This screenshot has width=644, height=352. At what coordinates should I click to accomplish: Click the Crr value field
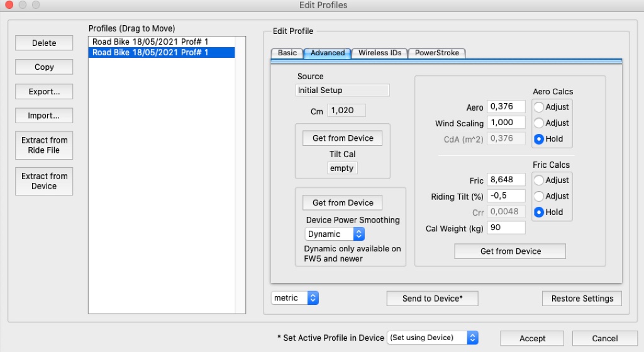click(x=506, y=212)
